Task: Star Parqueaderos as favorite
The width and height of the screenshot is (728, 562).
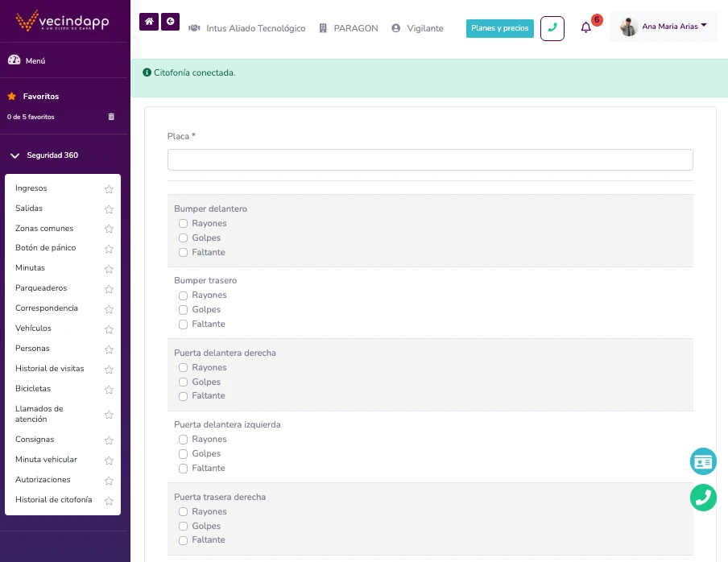Action: (109, 289)
